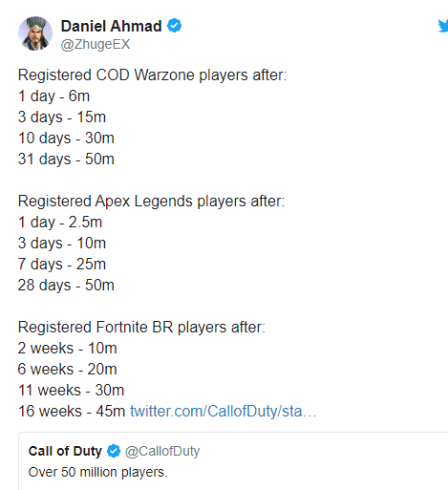
Task: Click the 'Registered Fortnite BR players after:' line
Action: (x=141, y=328)
